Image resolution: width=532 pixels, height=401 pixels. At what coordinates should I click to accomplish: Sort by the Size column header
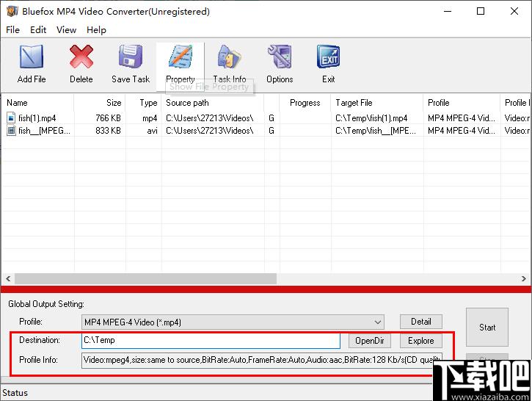click(100, 103)
